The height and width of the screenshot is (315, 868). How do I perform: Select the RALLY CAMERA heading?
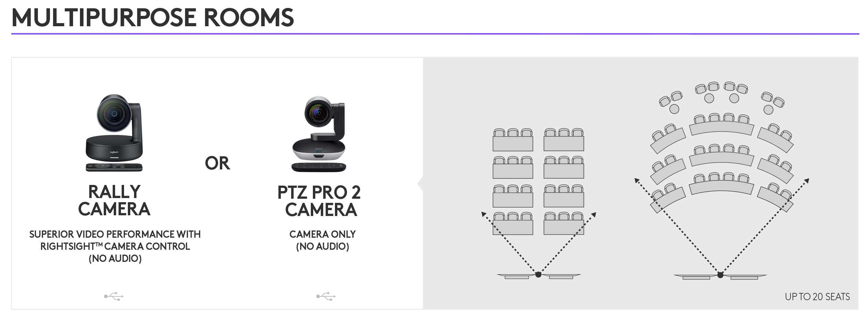coord(114,200)
